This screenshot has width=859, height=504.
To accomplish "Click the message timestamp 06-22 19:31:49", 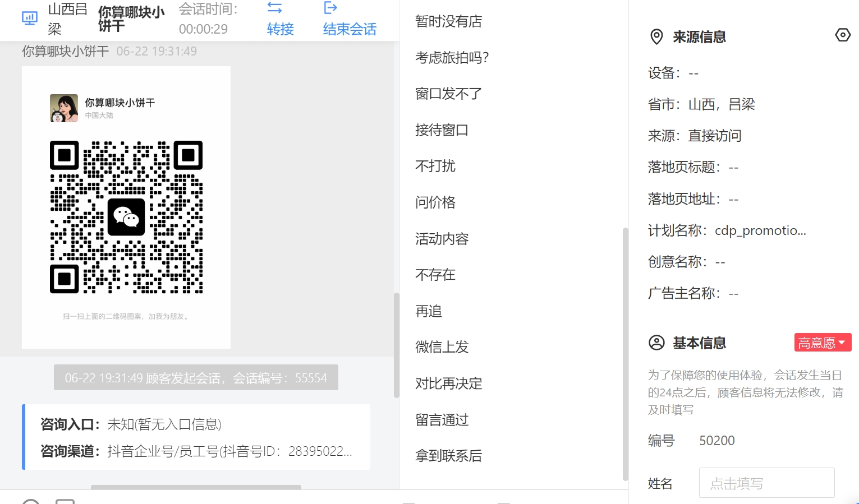I will 157,51.
